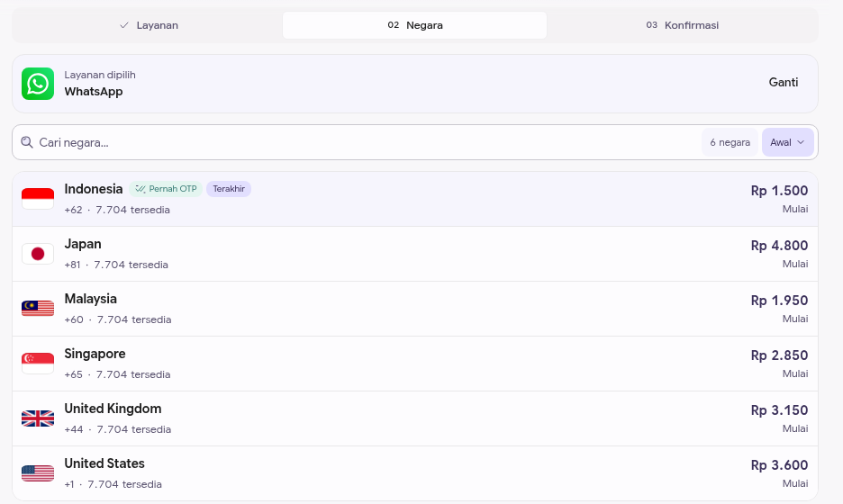
Task: Click the Rp 4.800 price for Japan
Action: click(779, 246)
